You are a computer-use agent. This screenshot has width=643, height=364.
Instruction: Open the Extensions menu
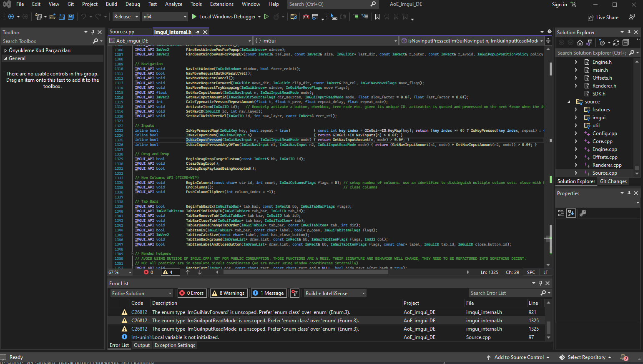click(221, 4)
